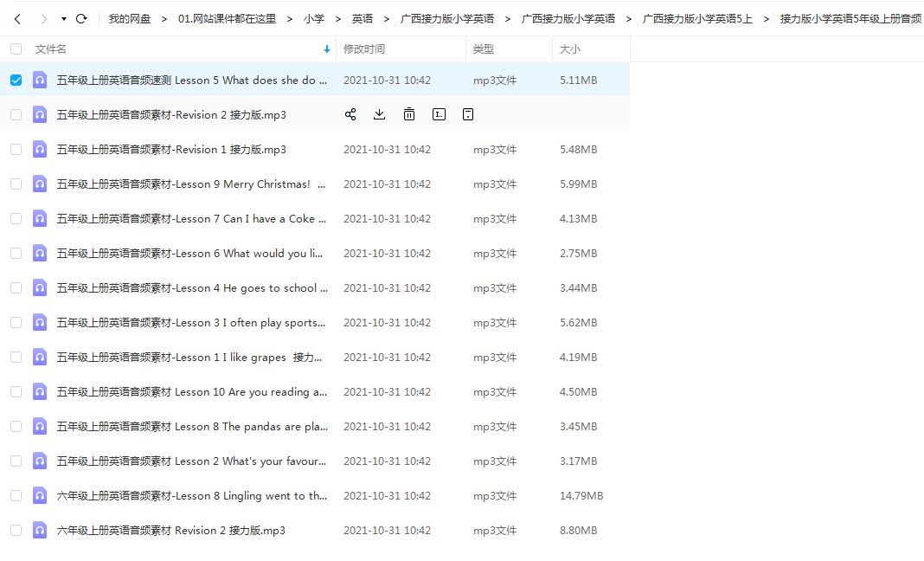Click audio icon of Lesson 3 I often play sports
The image size is (924, 561).
[x=40, y=323]
